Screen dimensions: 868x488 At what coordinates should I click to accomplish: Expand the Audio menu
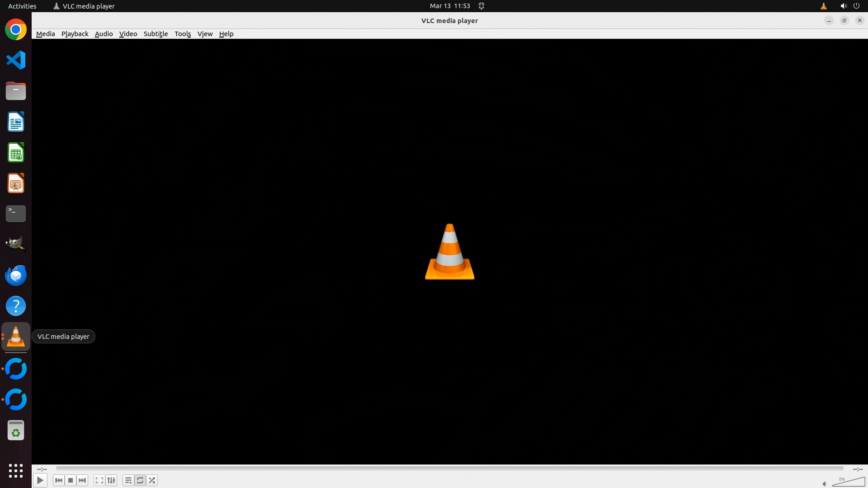[x=104, y=34]
